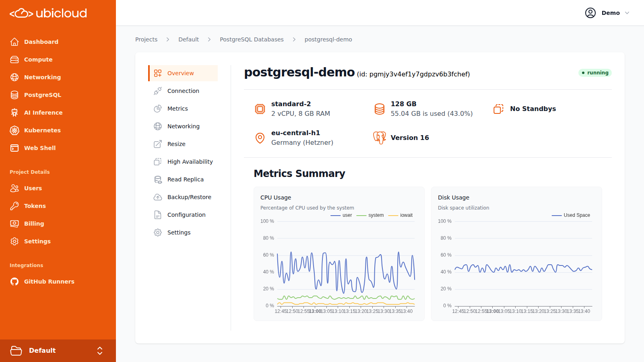
Task: Switch to the Metrics tab
Action: click(x=183, y=109)
